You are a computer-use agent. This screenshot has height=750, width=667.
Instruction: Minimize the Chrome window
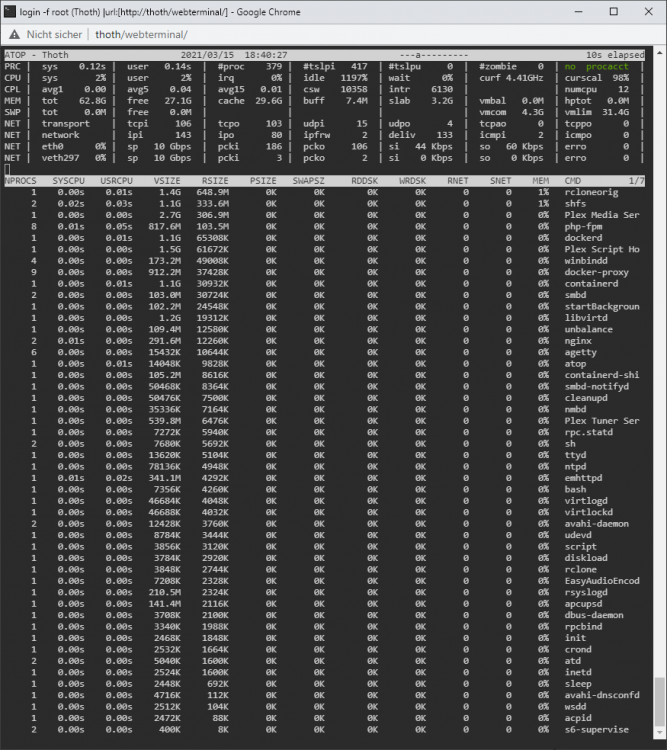578,11
